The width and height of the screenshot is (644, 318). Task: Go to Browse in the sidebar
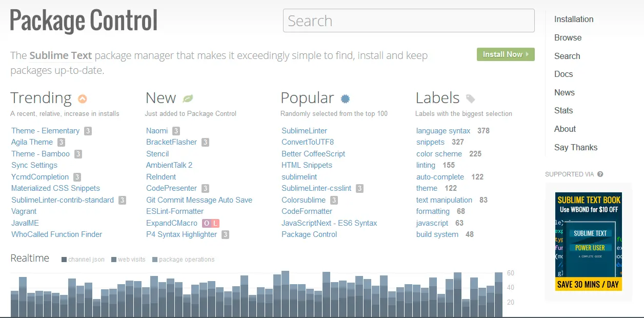coord(568,38)
